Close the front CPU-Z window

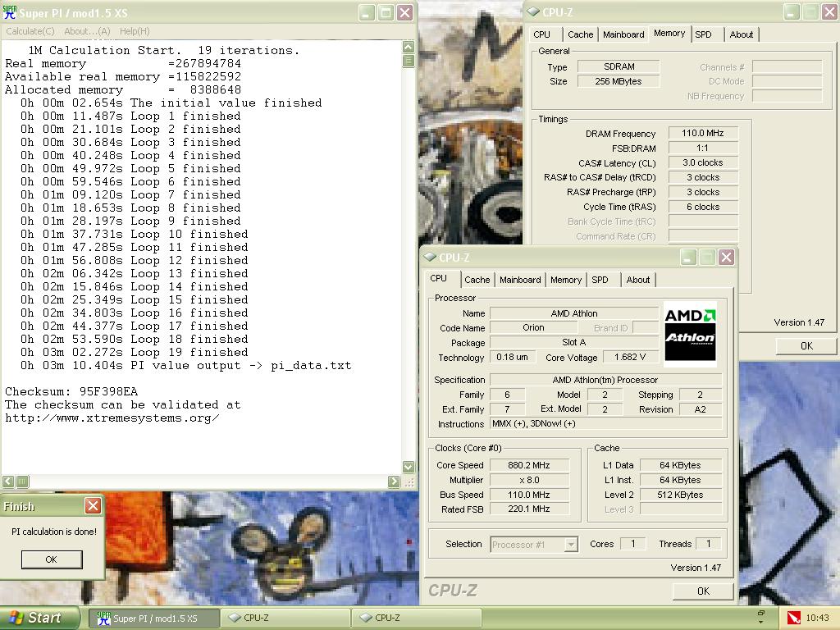tap(727, 258)
